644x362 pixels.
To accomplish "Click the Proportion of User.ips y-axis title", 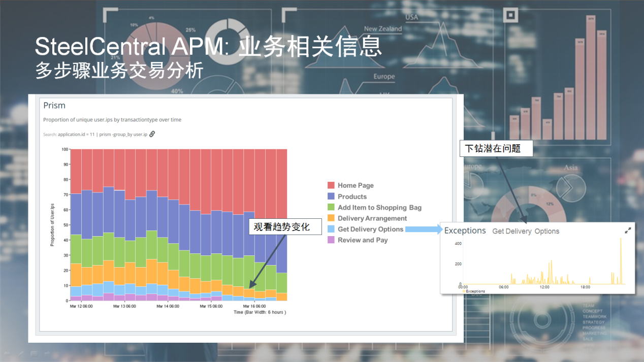I will click(52, 224).
